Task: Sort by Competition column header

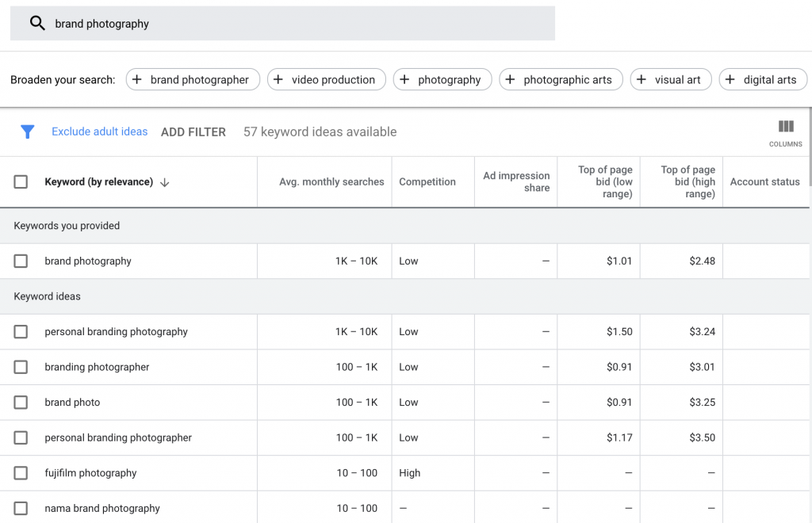Action: 427,182
